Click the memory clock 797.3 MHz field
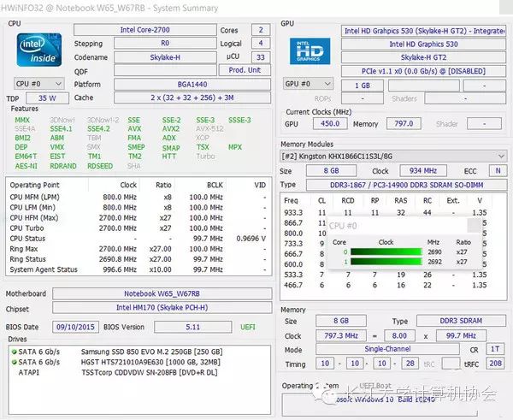 [x=341, y=335]
